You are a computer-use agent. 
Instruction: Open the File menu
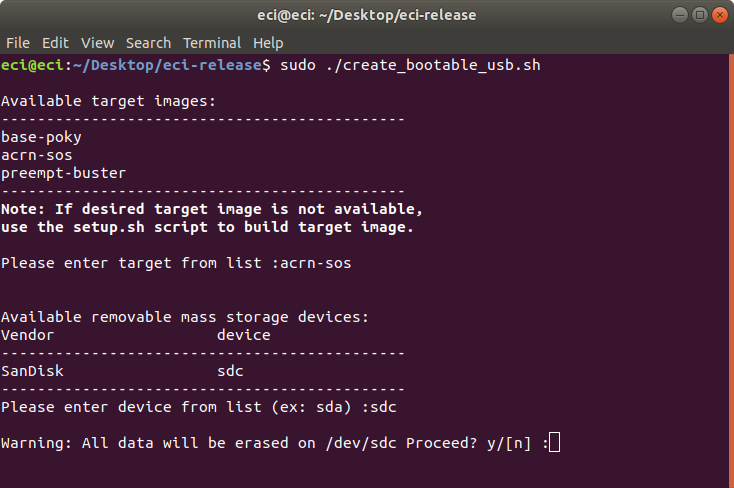click(18, 43)
